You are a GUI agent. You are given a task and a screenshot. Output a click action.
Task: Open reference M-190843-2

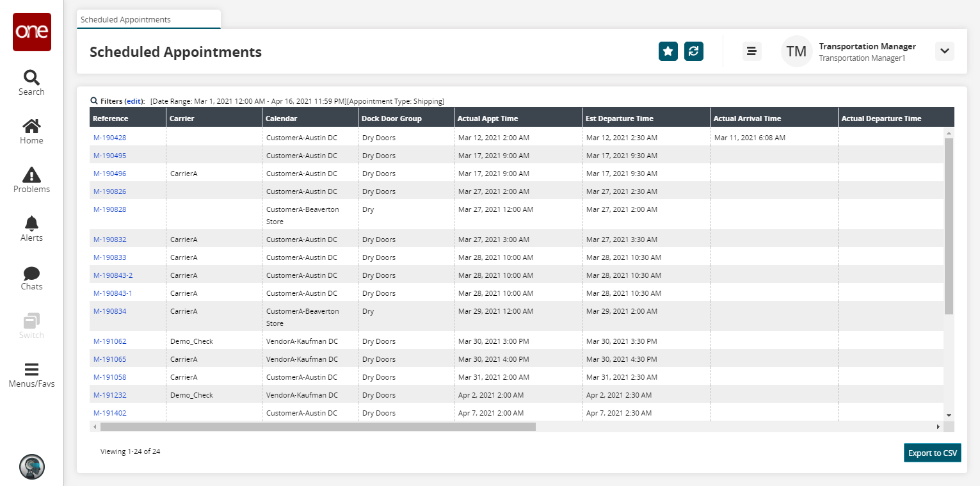pos(113,275)
